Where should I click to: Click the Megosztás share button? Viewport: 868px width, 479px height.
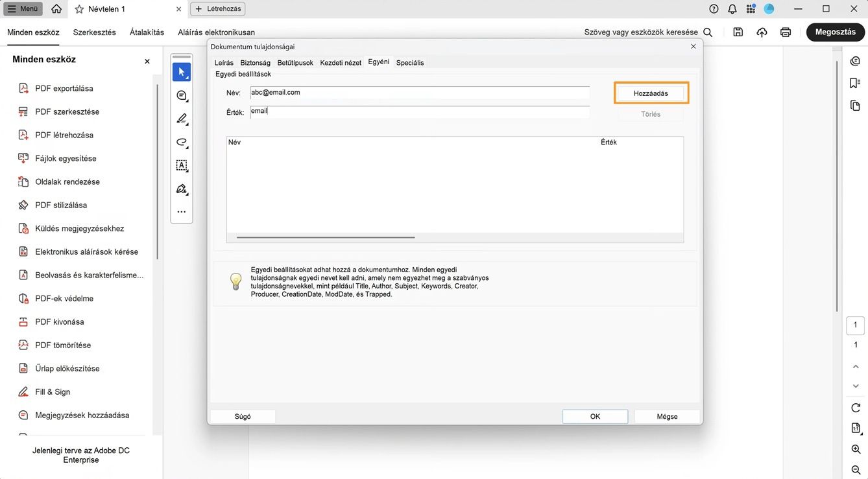pos(836,32)
